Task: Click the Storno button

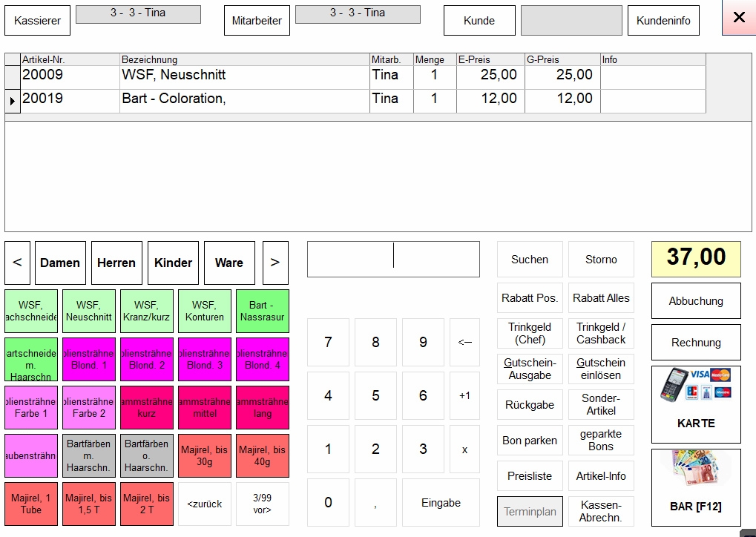Action: 601,260
